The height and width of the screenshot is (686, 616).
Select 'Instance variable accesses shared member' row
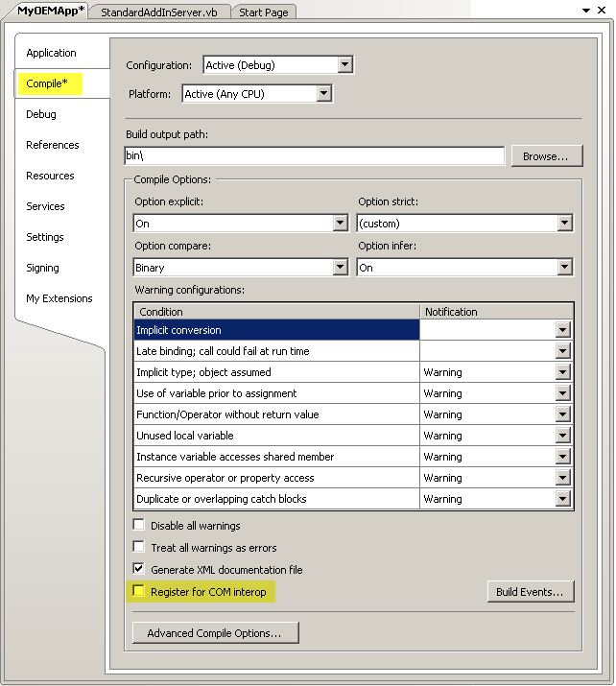tap(276, 457)
